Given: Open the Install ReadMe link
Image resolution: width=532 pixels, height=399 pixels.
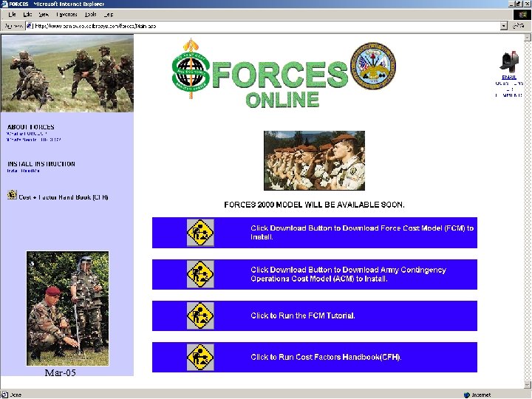Looking at the screenshot, I should click(24, 171).
